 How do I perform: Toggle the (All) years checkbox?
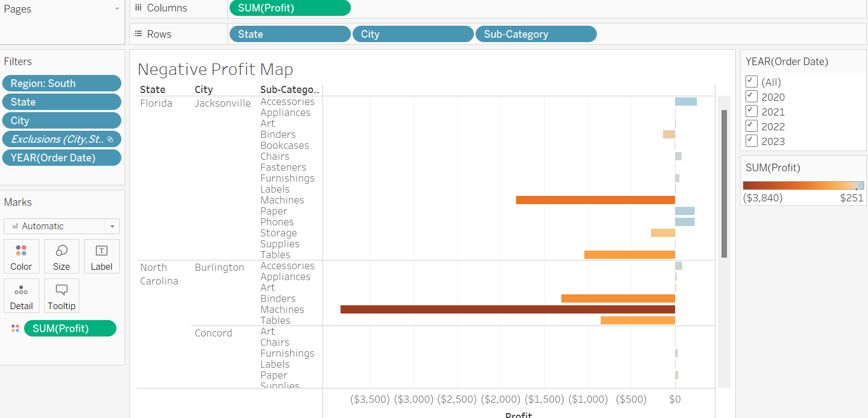tap(752, 82)
